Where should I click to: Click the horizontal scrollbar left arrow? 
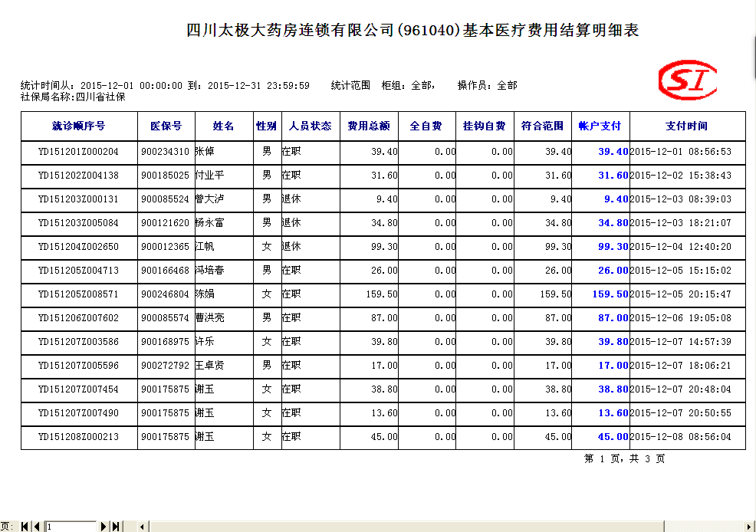pyautogui.click(x=142, y=526)
